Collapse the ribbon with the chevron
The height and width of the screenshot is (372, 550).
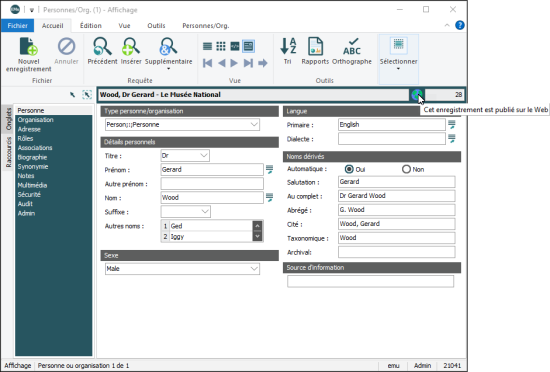[447, 25]
